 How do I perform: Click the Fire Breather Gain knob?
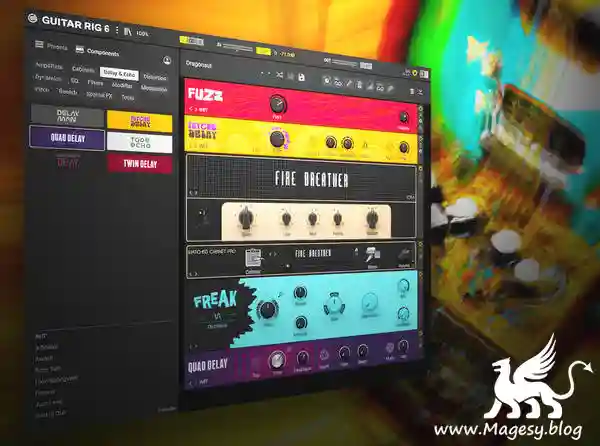click(246, 218)
